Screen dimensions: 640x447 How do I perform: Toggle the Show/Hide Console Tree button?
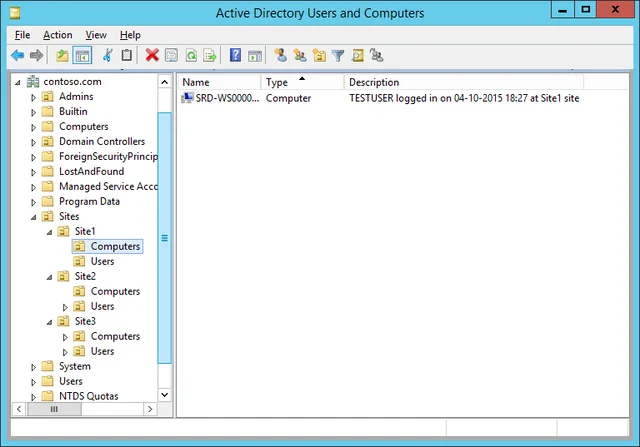82,55
